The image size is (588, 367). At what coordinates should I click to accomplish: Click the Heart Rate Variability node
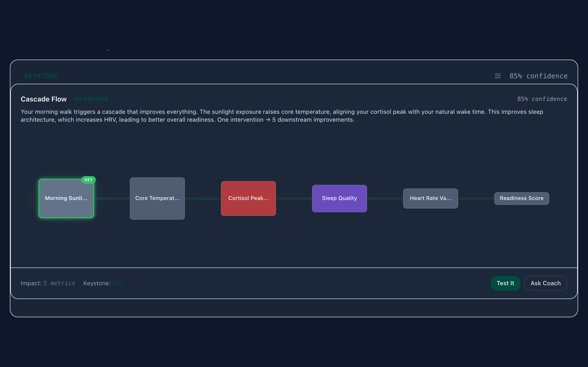pyautogui.click(x=430, y=198)
